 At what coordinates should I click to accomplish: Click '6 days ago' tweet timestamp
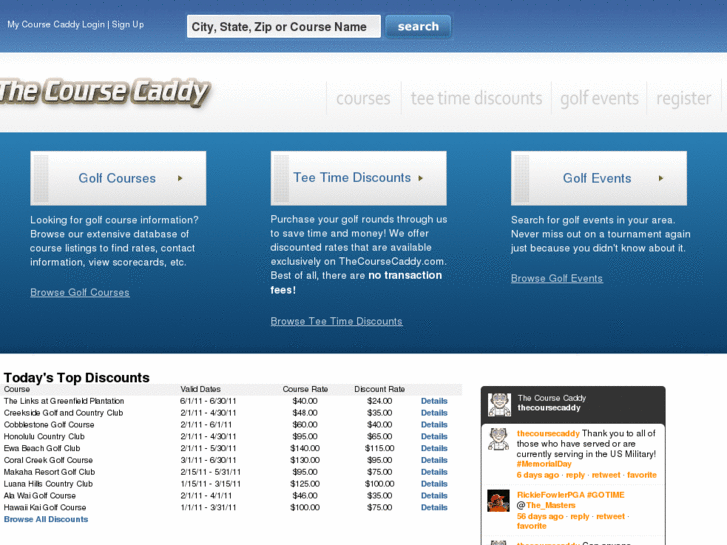pyautogui.click(x=538, y=475)
